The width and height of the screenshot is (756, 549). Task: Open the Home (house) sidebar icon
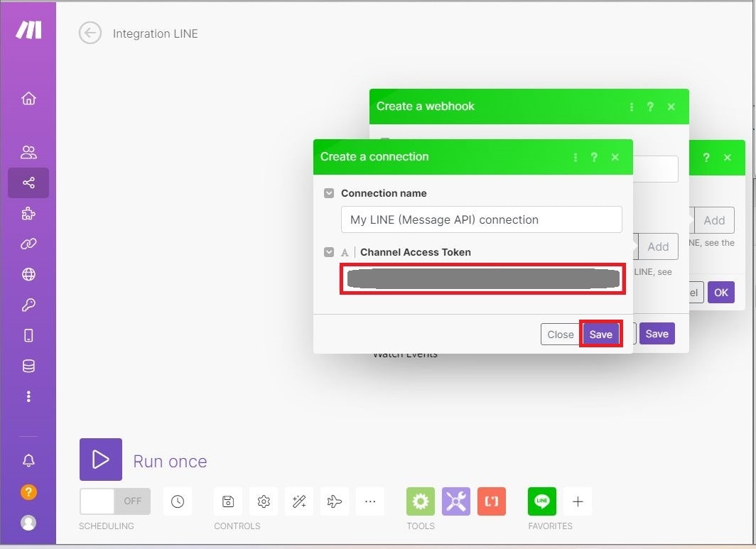(28, 98)
